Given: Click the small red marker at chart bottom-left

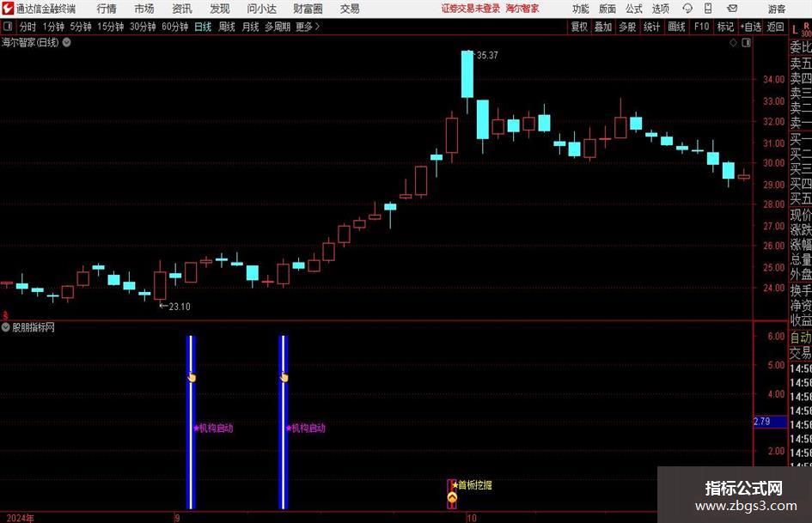Looking at the screenshot, I should tap(5, 315).
